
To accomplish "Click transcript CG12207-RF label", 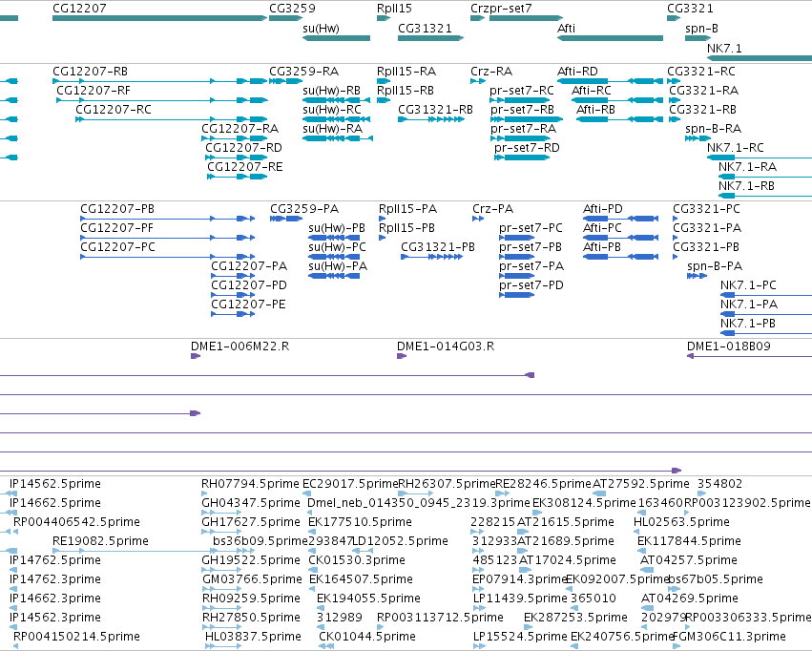I will click(x=94, y=91).
